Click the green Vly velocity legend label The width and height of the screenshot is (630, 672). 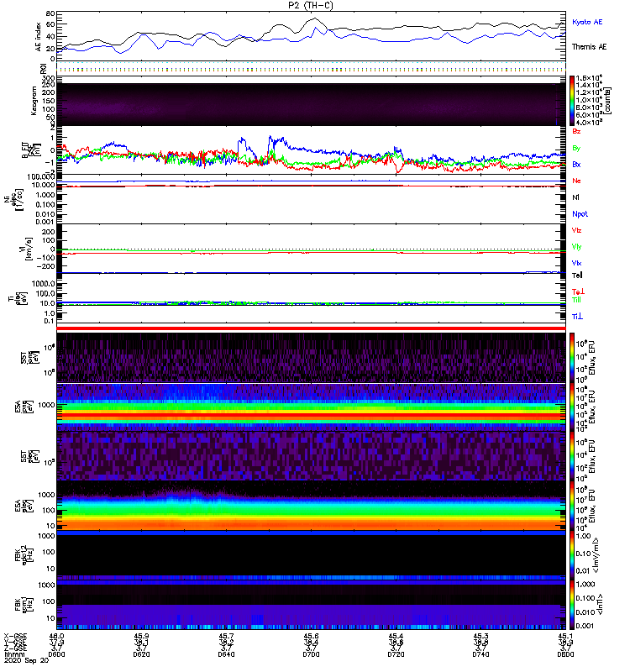[x=576, y=247]
